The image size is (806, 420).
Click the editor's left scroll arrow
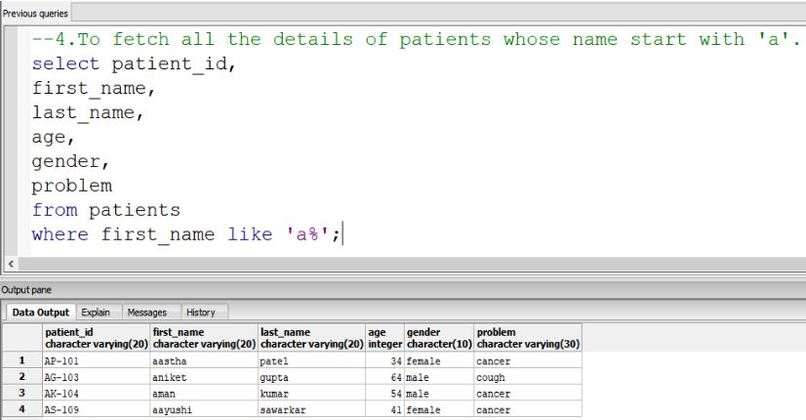click(x=11, y=264)
